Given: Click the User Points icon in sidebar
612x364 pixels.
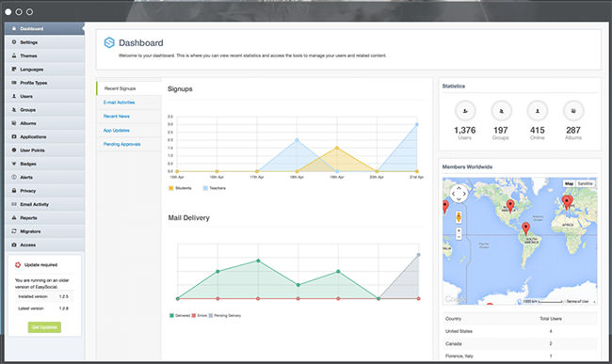Looking at the screenshot, I should pyautogui.click(x=14, y=150).
